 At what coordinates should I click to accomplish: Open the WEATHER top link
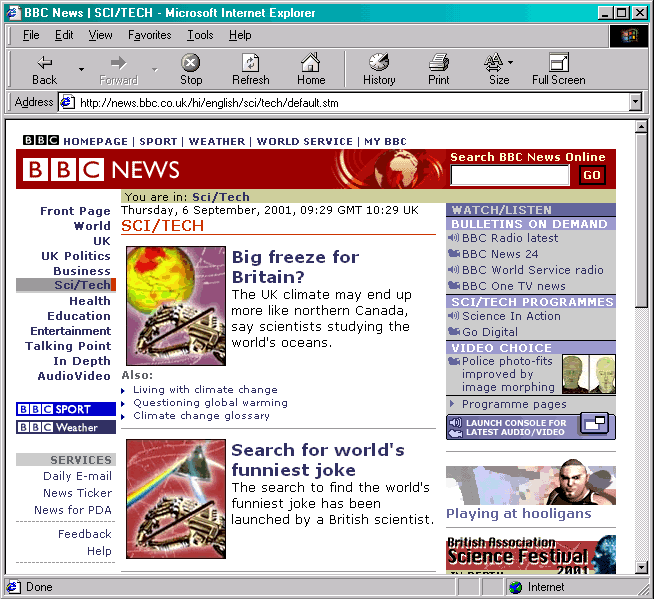tap(216, 141)
